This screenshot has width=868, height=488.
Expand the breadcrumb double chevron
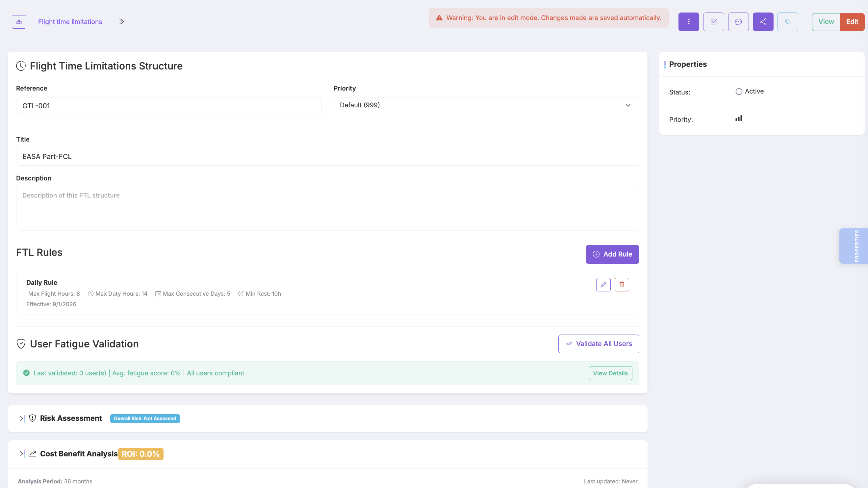point(121,22)
